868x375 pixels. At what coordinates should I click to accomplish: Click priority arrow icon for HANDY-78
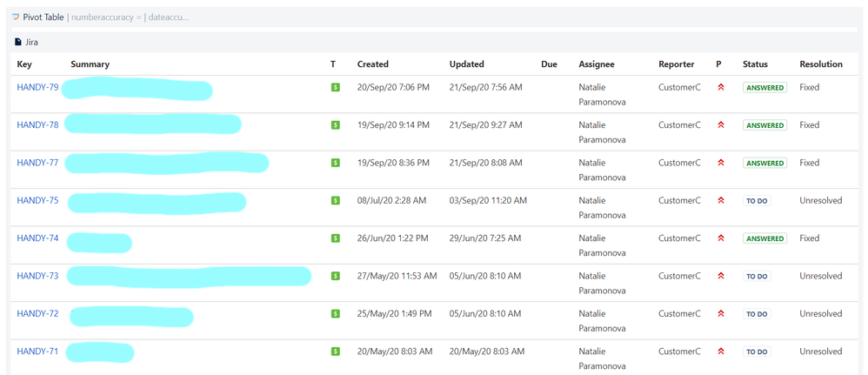[721, 125]
